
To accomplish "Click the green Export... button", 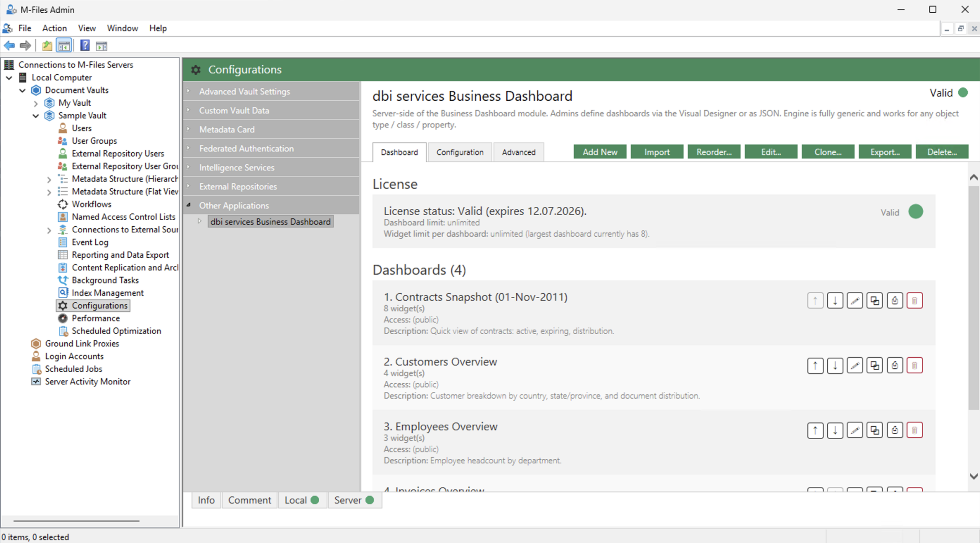I will click(x=885, y=152).
